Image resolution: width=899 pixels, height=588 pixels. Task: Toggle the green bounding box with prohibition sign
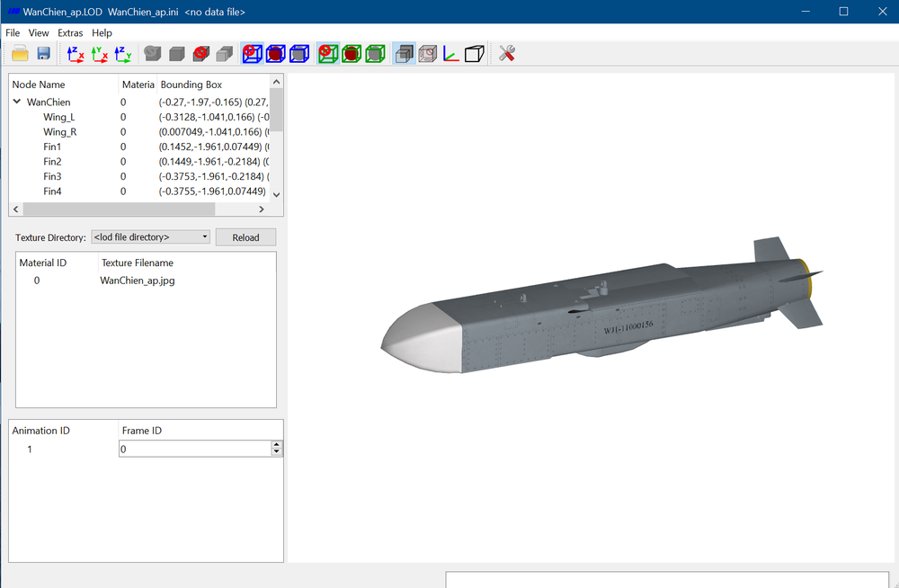[328, 54]
